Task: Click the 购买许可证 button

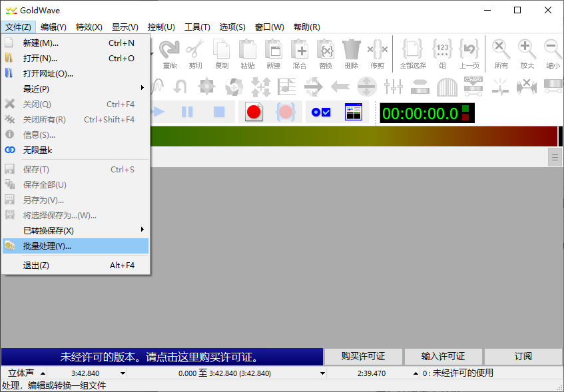Action: (363, 356)
